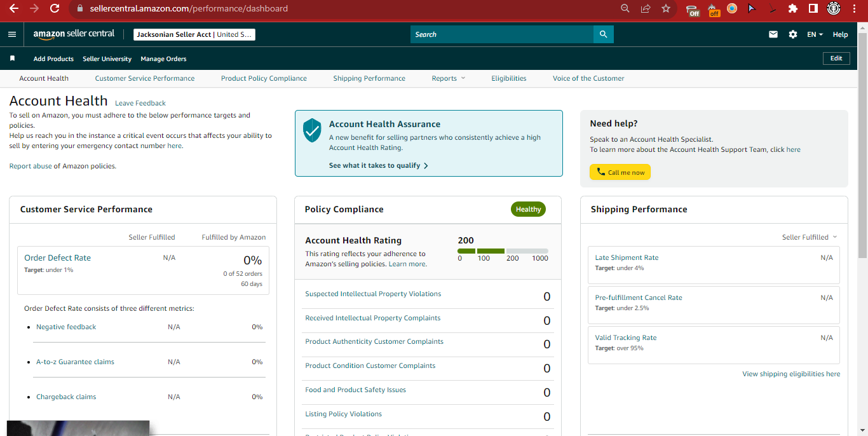Select the Account Health tab
Screen dimensions: 868x436
pyautogui.click(x=44, y=78)
